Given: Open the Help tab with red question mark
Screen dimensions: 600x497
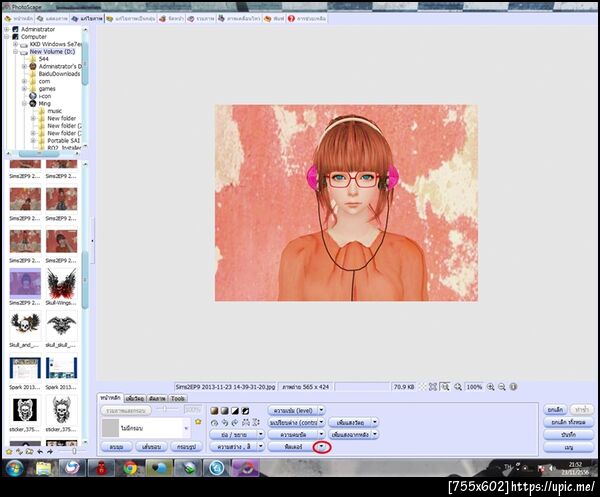Looking at the screenshot, I should [x=307, y=18].
